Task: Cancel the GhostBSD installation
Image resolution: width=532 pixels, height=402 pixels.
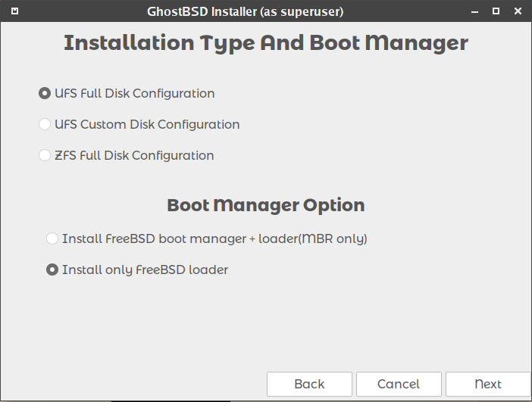Action: (399, 384)
